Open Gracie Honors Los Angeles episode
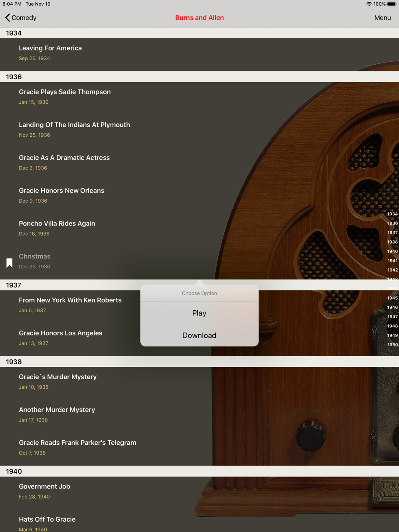The height and width of the screenshot is (532, 399). pos(70,339)
